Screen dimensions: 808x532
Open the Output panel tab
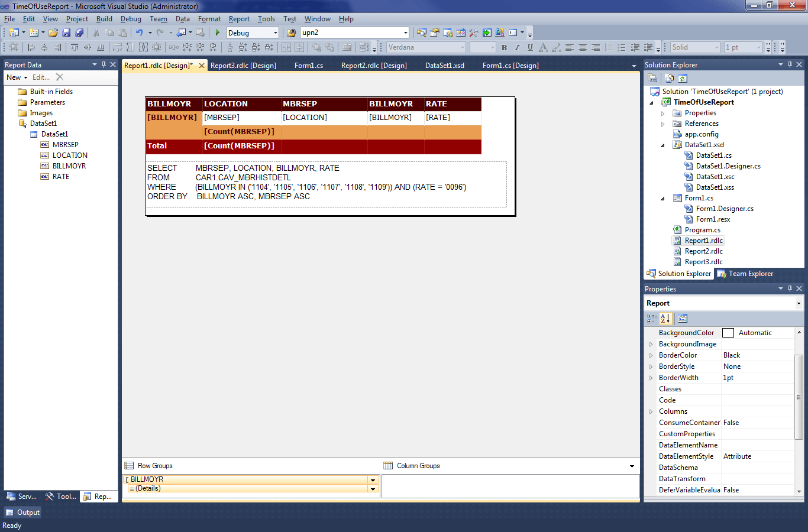click(23, 512)
